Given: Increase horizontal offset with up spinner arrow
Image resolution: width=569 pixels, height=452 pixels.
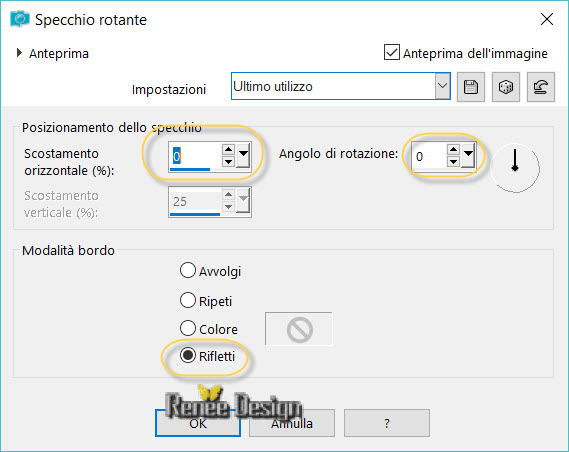Looking at the screenshot, I should point(228,150).
